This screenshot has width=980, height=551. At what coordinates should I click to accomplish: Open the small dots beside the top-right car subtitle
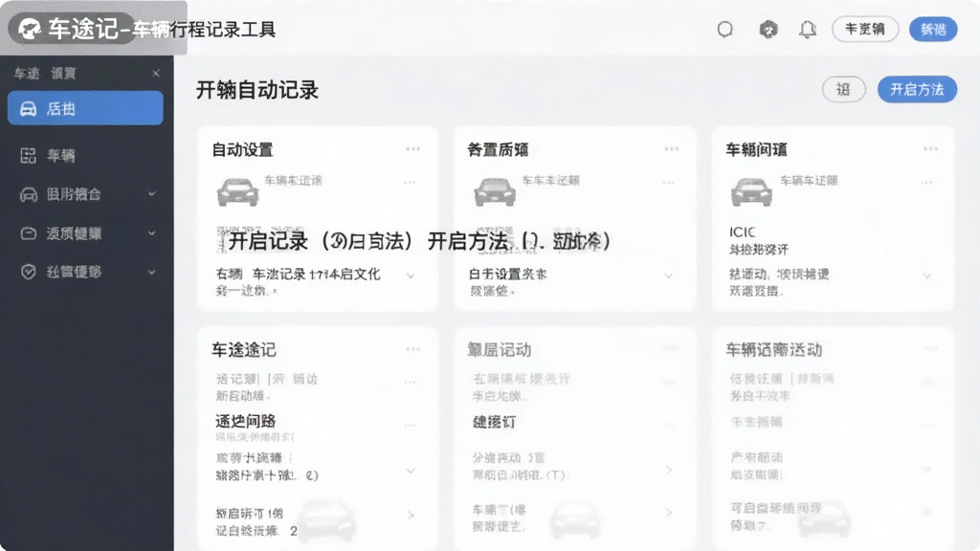point(926,183)
